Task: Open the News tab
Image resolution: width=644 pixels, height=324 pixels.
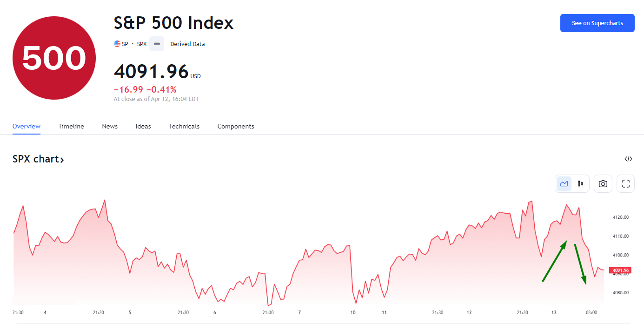Action: (x=110, y=126)
